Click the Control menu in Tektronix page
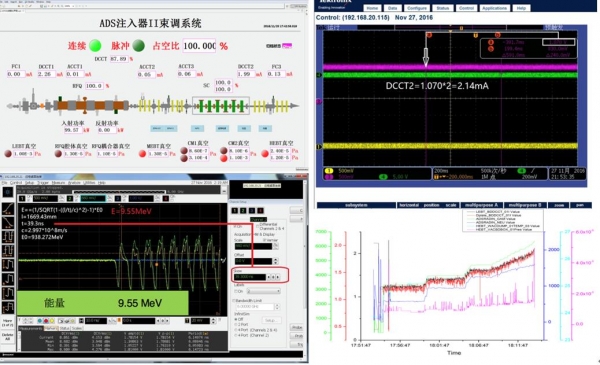This screenshot has width=600, height=365. (x=466, y=8)
